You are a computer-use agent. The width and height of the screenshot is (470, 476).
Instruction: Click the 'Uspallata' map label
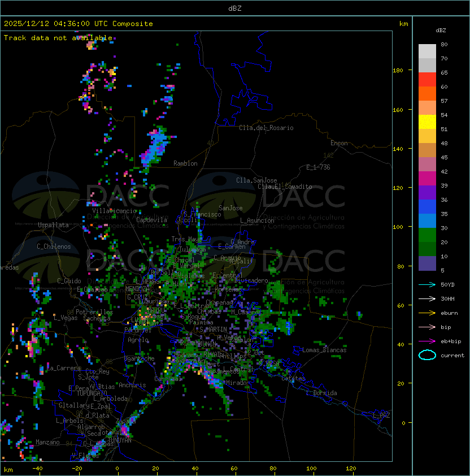tap(53, 225)
